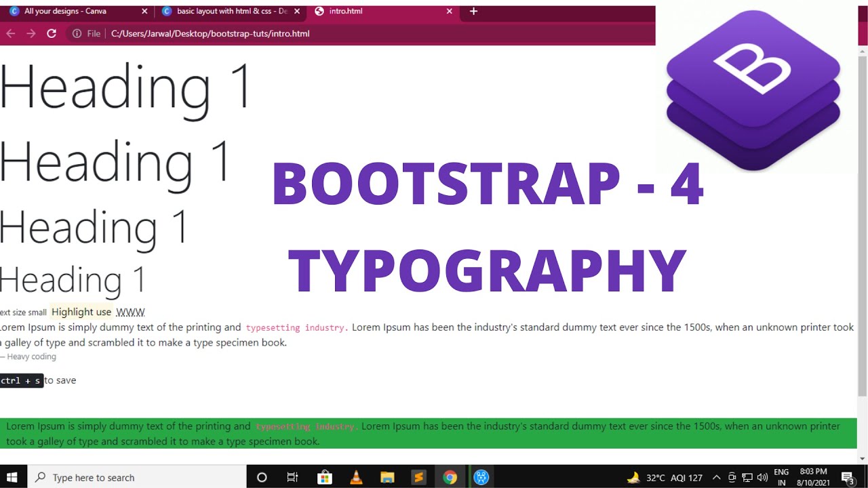Screen dimensions: 868x488
Task: Switch to Google Chrome on taskbar
Action: [450, 477]
